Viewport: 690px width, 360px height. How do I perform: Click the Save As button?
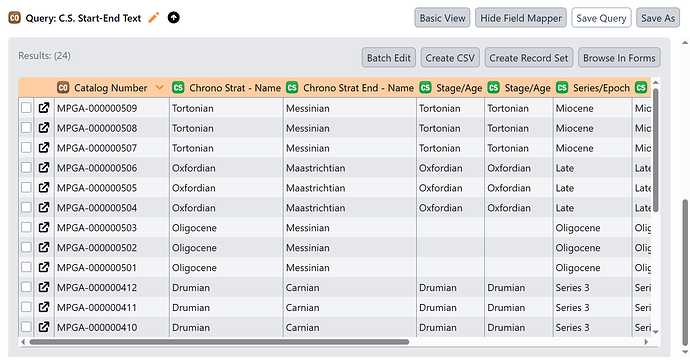point(658,18)
